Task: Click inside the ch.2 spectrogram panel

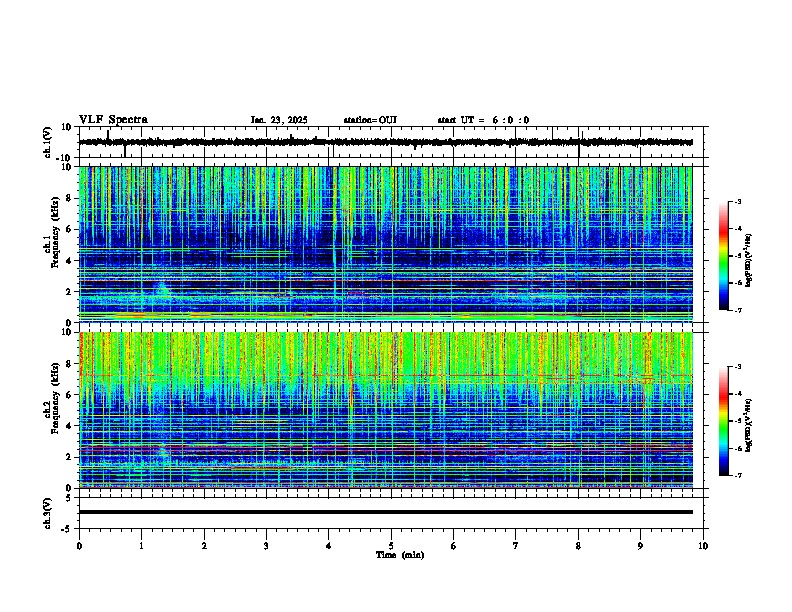Action: pos(386,410)
